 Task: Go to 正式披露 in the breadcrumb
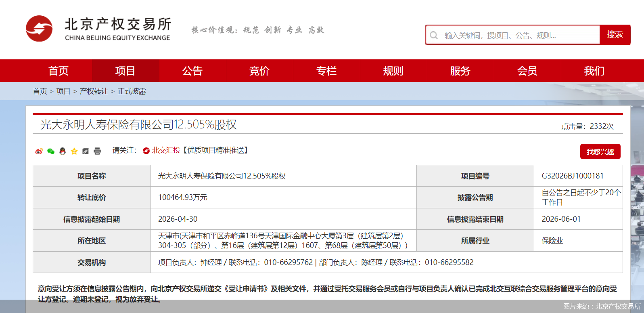pyautogui.click(x=132, y=91)
